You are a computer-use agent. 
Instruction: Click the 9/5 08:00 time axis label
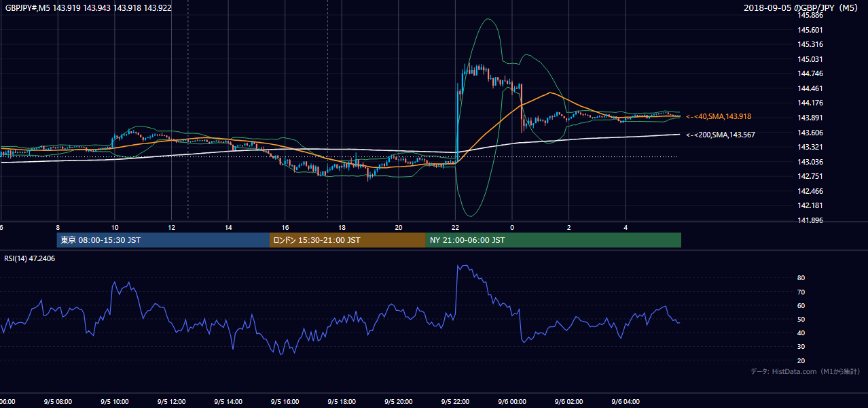pos(58,402)
